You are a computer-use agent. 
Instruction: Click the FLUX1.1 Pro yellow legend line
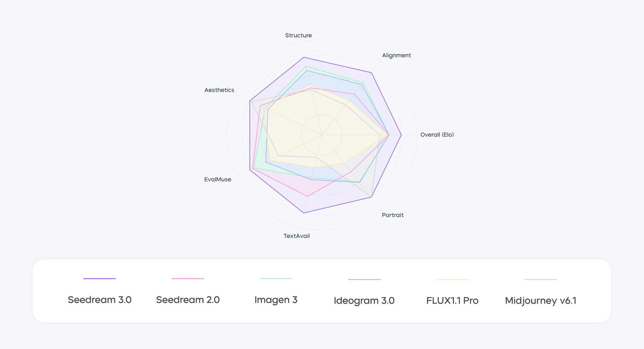[x=452, y=279]
